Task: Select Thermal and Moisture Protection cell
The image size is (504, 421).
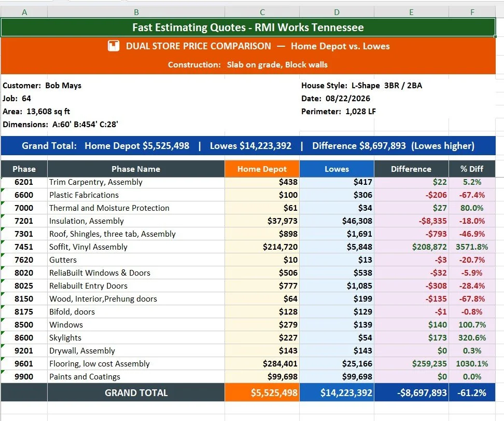Action: tap(136, 208)
